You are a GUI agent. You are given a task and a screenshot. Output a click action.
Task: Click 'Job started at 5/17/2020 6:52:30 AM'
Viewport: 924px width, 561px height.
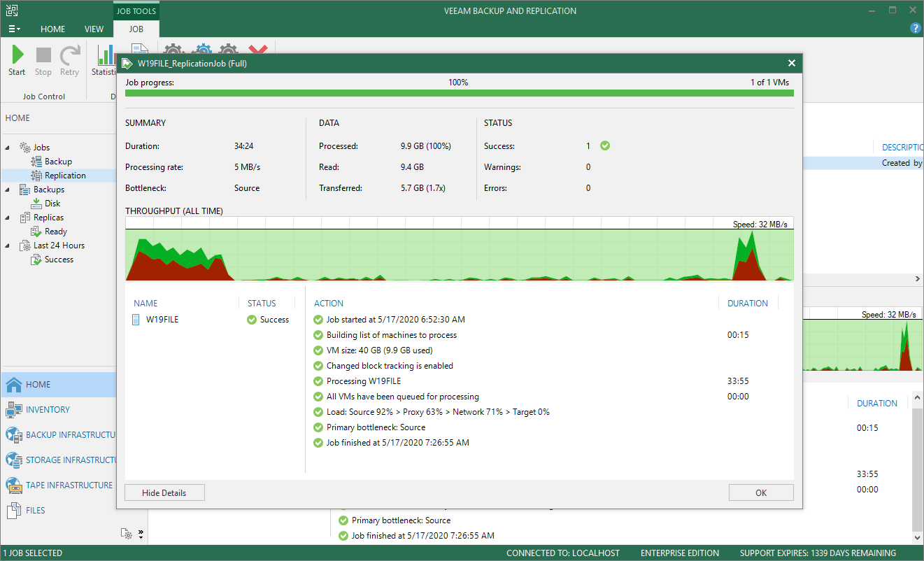point(395,320)
